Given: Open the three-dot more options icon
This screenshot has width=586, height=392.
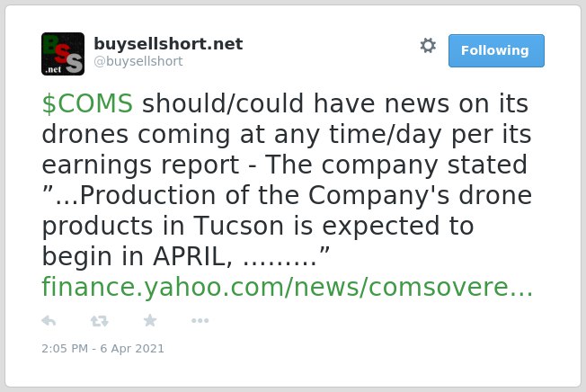Looking at the screenshot, I should click(200, 320).
